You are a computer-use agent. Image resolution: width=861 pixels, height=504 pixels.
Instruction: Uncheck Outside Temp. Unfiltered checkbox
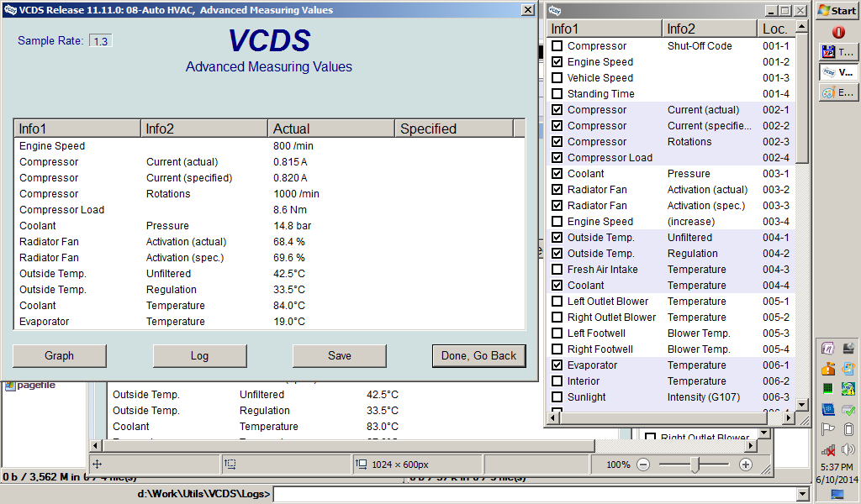(557, 238)
